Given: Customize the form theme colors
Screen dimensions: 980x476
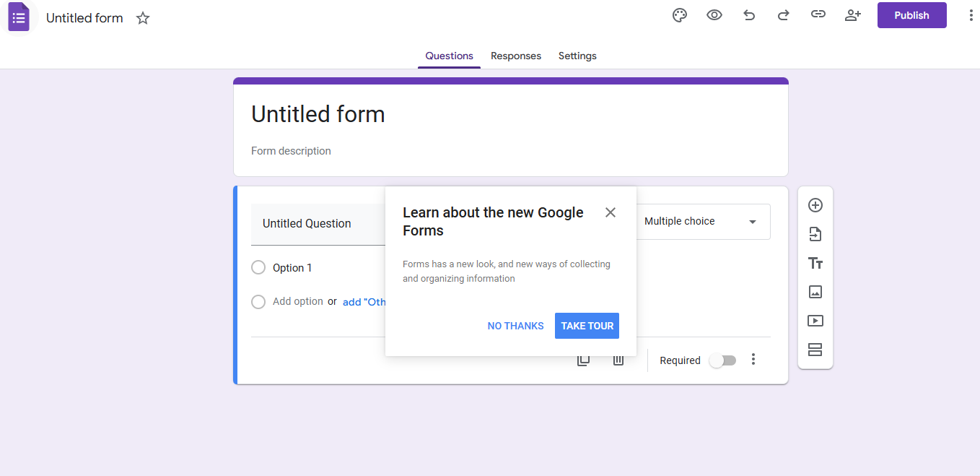Looking at the screenshot, I should click(x=679, y=14).
